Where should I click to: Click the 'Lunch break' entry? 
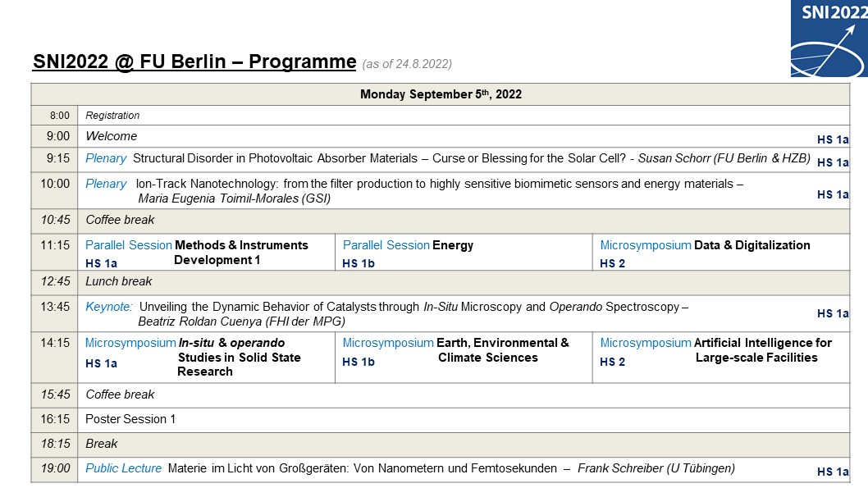click(x=118, y=281)
